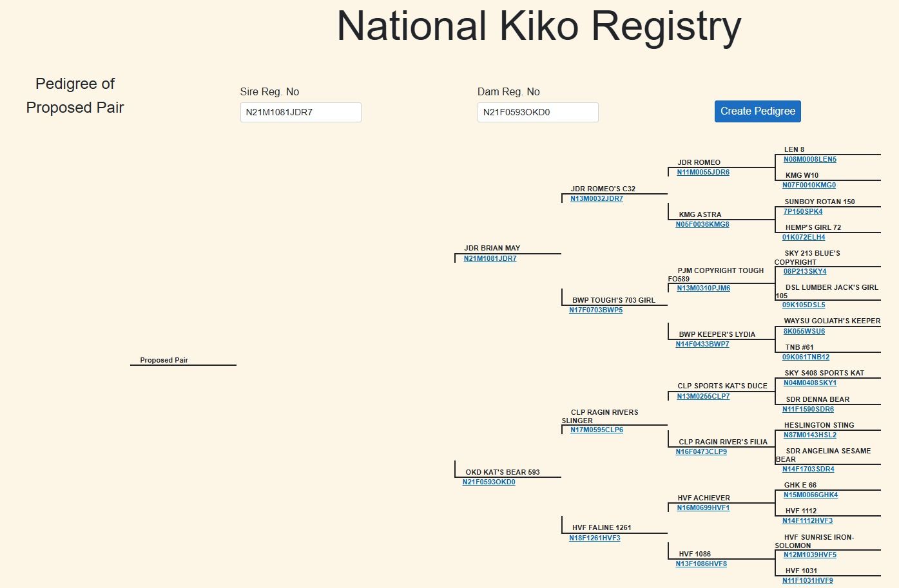Follow N16M0699HVF1 link under HVF Achiever
The height and width of the screenshot is (588, 899).
[x=703, y=507]
